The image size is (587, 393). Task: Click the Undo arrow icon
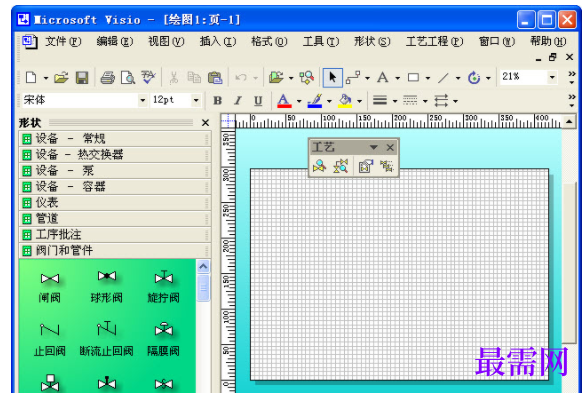tap(241, 78)
